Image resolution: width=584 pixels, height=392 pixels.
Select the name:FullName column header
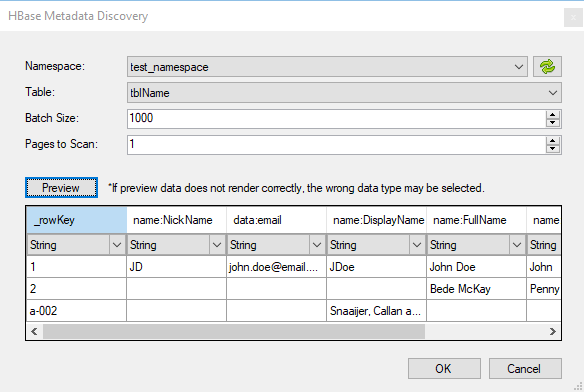click(476, 220)
